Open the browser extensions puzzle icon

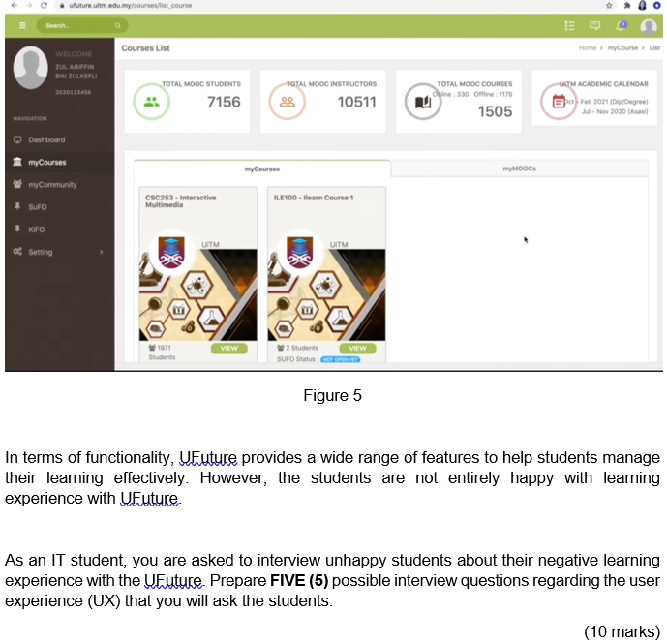tap(627, 5)
